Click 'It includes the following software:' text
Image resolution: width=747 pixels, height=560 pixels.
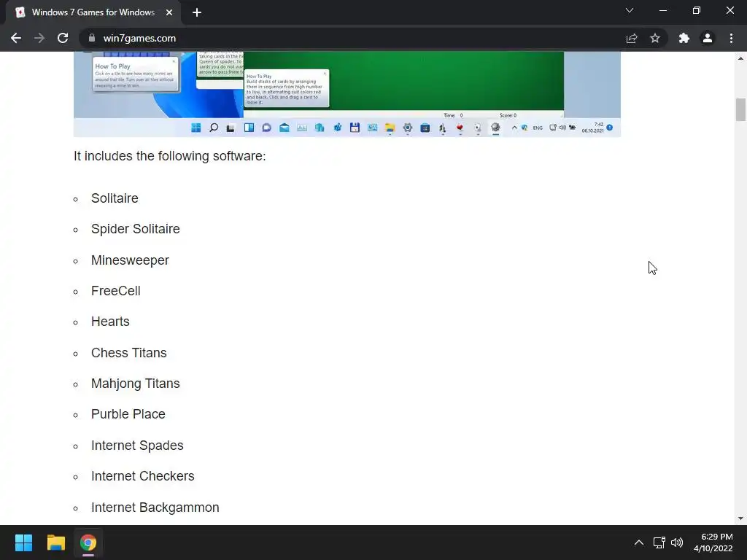coord(169,156)
